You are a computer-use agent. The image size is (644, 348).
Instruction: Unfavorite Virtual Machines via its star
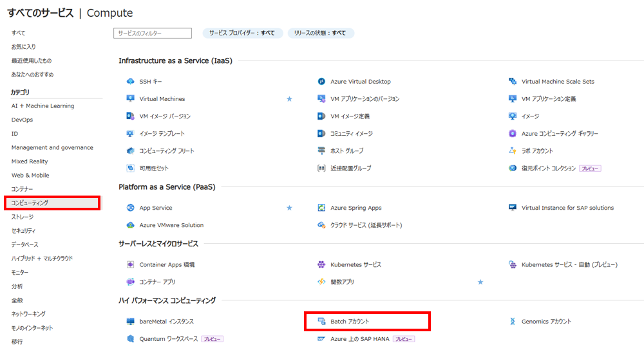(x=289, y=99)
